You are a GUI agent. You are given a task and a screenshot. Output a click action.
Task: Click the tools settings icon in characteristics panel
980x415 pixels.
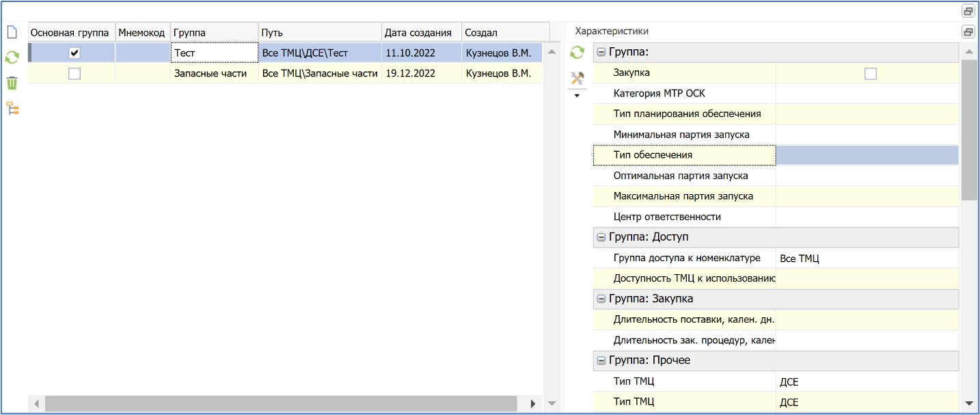577,78
